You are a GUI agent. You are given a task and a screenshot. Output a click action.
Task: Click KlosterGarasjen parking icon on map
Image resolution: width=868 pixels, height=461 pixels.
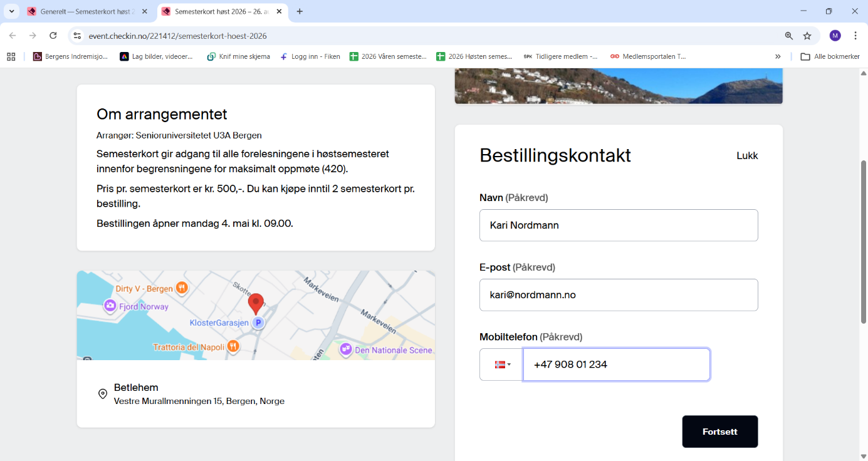pyautogui.click(x=258, y=323)
